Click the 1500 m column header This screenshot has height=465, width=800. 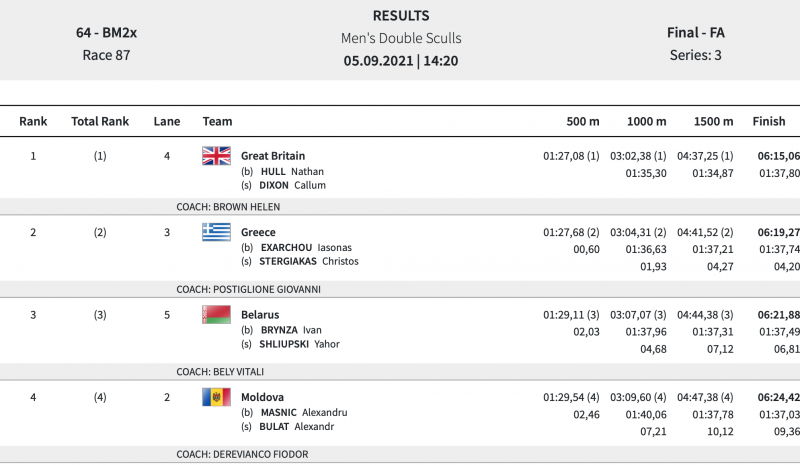(713, 122)
